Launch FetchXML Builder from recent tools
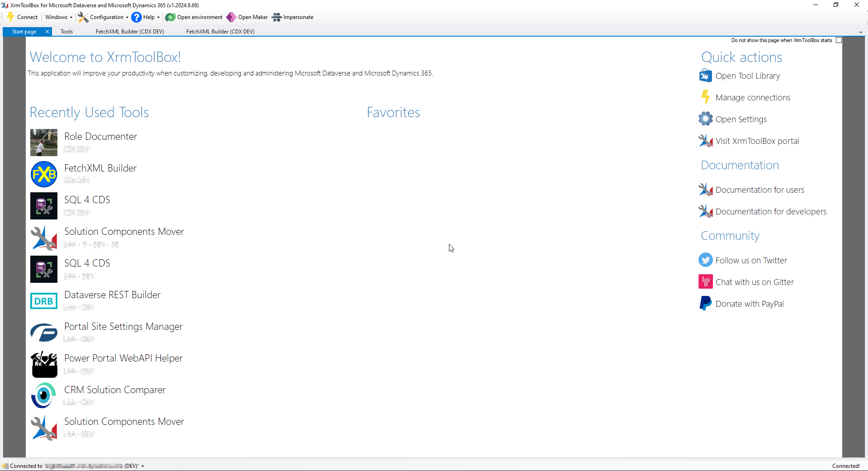The image size is (868, 471). [100, 168]
